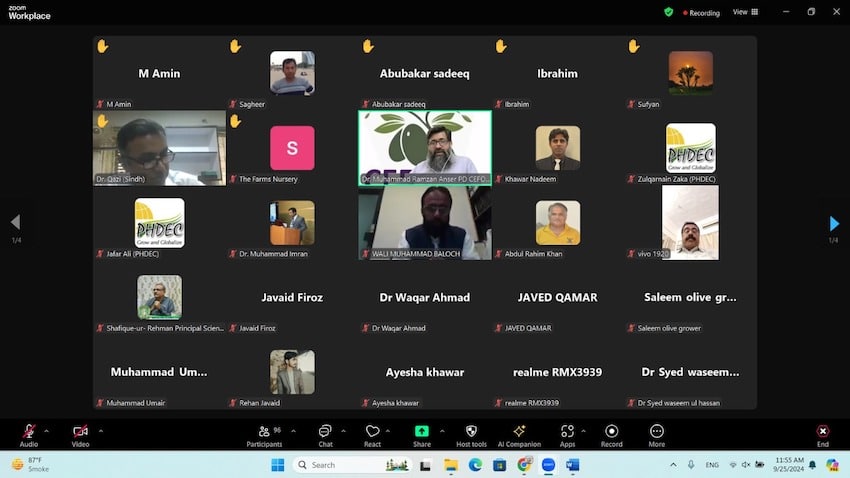The image size is (850, 478).
Task: Select Dr. Qazi (Sindh) video tile
Action: click(159, 148)
